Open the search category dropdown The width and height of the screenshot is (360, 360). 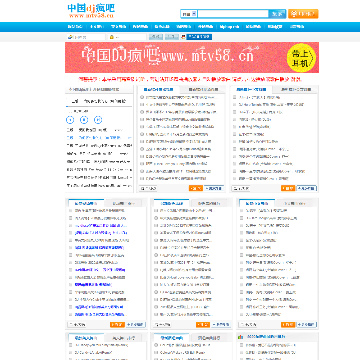coord(189,14)
